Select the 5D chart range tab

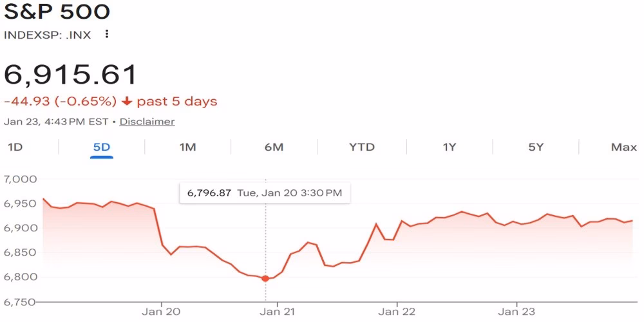pos(102,147)
